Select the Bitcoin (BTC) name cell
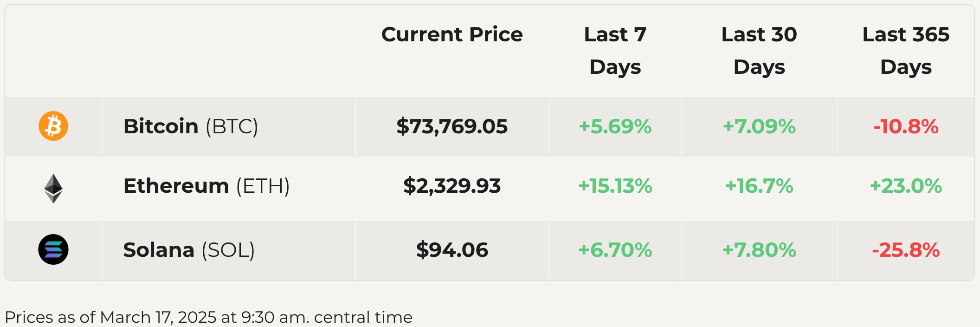 click(191, 126)
